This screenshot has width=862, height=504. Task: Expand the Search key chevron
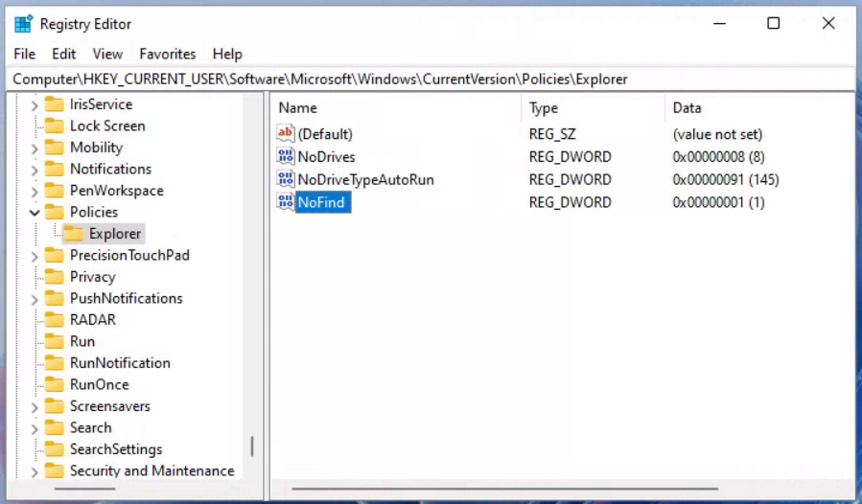(35, 428)
